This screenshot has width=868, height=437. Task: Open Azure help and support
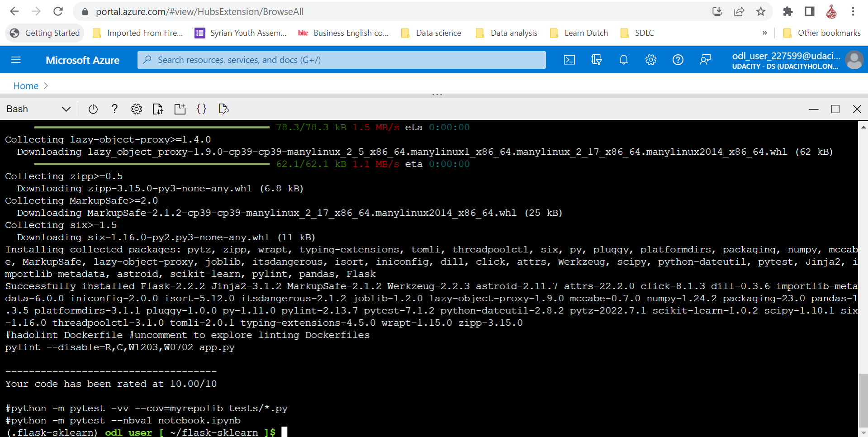(x=678, y=60)
